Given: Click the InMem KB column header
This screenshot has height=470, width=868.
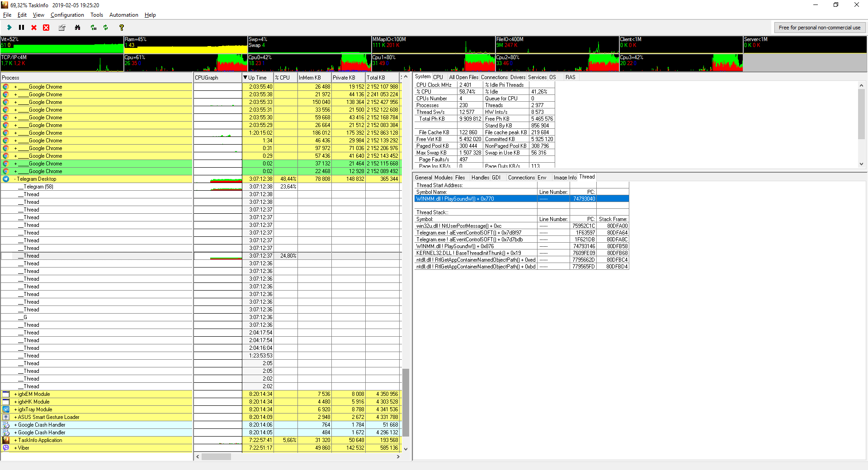Looking at the screenshot, I should (x=314, y=78).
